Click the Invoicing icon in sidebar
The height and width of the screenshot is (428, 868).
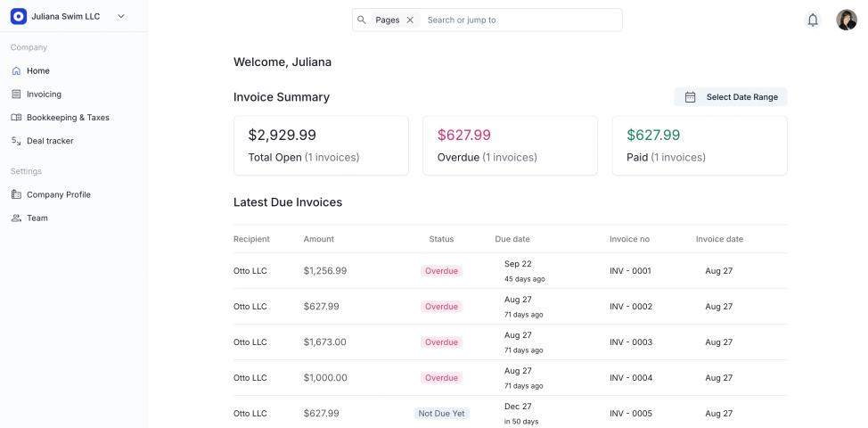coord(16,94)
